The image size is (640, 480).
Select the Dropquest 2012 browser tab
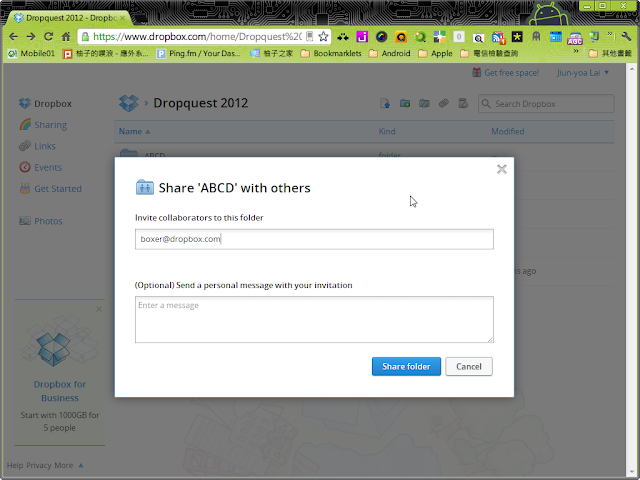click(70, 18)
